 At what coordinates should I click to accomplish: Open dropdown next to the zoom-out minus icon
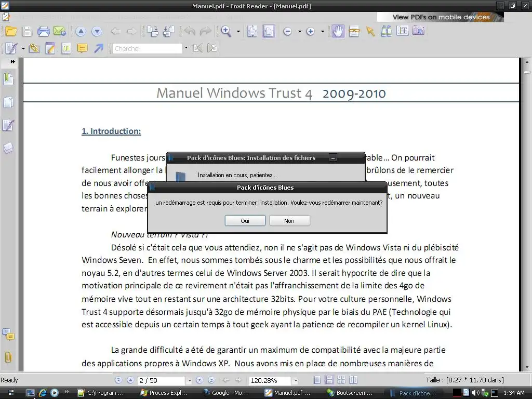[x=300, y=32]
